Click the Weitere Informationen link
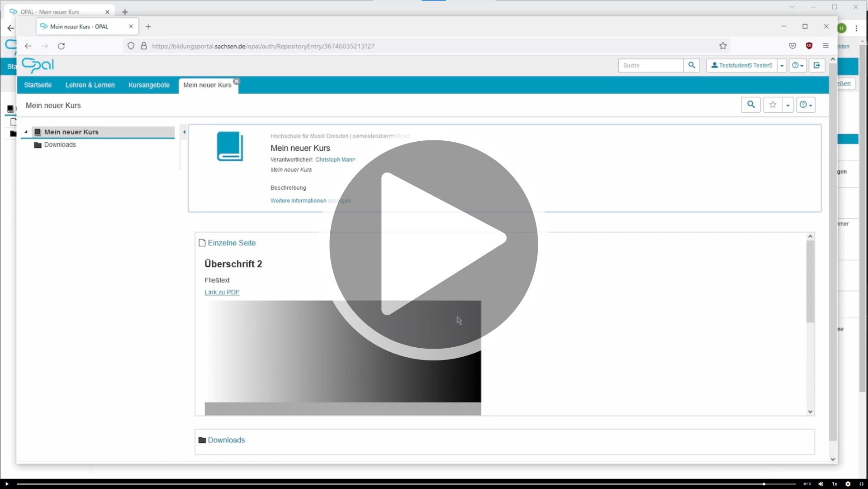868x489 pixels. pyautogui.click(x=298, y=201)
